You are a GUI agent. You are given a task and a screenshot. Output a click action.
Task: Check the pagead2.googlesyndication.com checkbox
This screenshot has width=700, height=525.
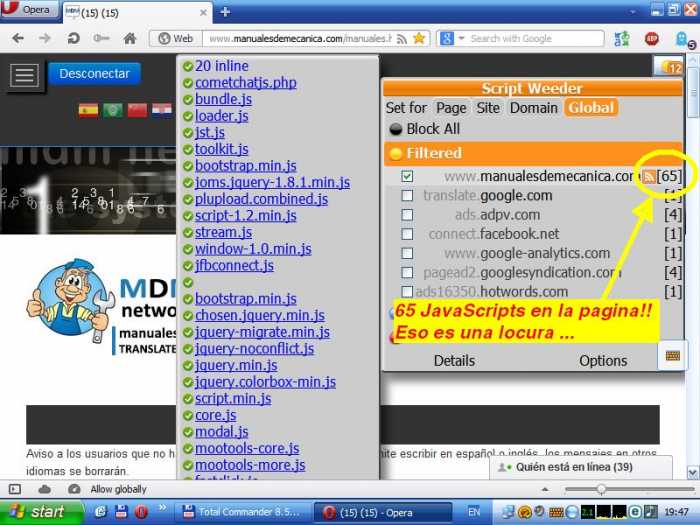pos(407,272)
